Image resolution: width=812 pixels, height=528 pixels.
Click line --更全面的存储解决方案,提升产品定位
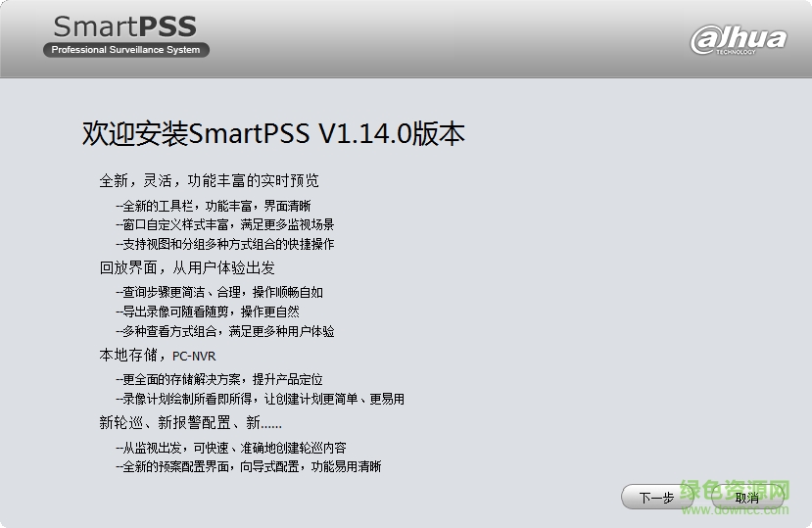point(219,380)
